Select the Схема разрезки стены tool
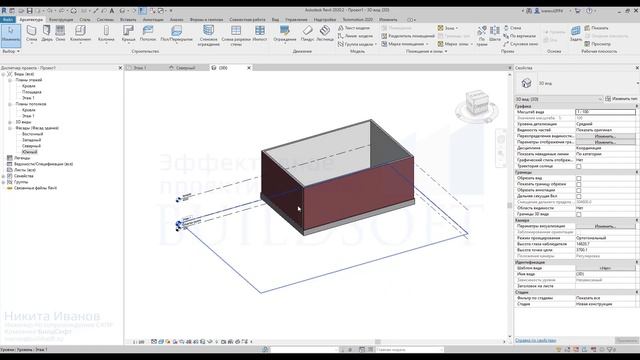Viewport: 640px width, 360px height. pos(236,35)
